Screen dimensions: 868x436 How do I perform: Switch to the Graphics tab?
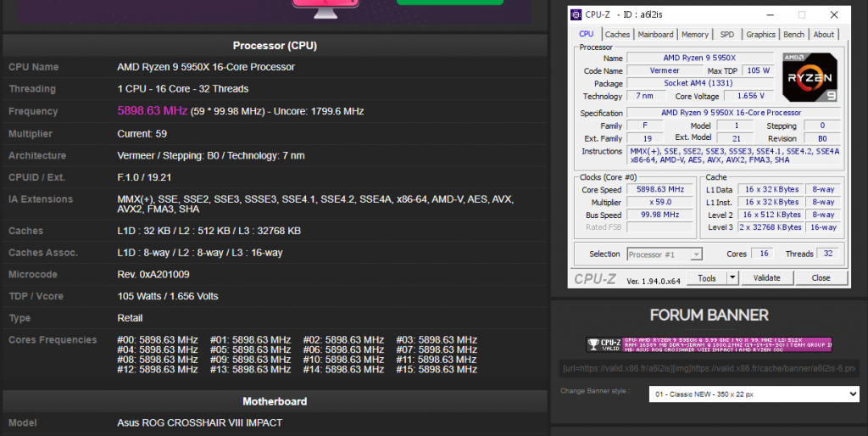point(760,34)
